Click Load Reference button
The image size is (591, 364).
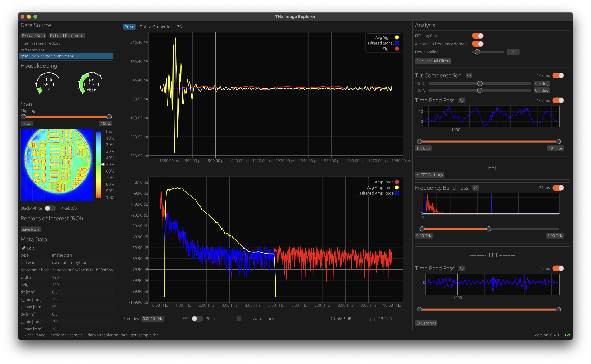point(67,36)
